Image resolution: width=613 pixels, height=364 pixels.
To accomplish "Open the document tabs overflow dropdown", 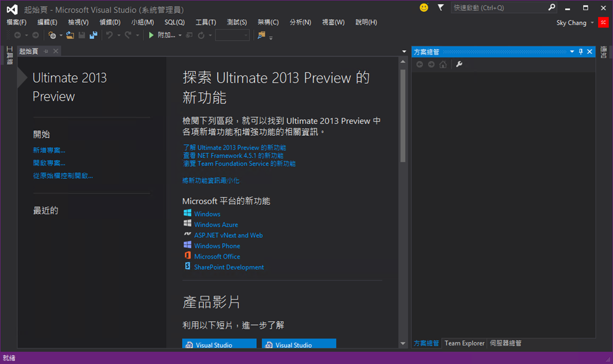I will coord(404,51).
